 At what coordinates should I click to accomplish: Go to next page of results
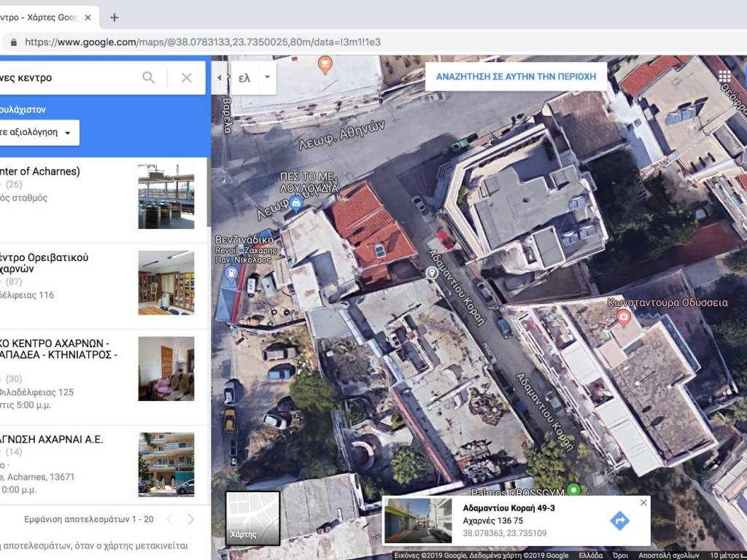(191, 519)
